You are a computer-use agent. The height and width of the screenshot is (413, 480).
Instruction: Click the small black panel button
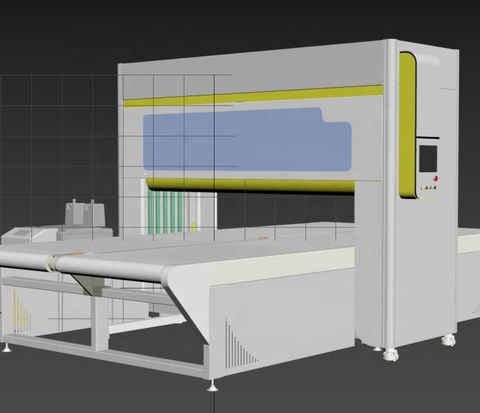coord(435,187)
